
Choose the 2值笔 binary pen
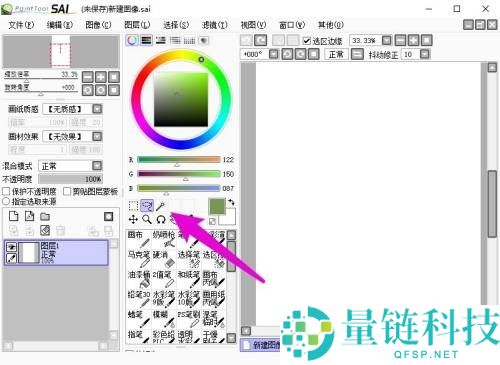click(x=164, y=279)
